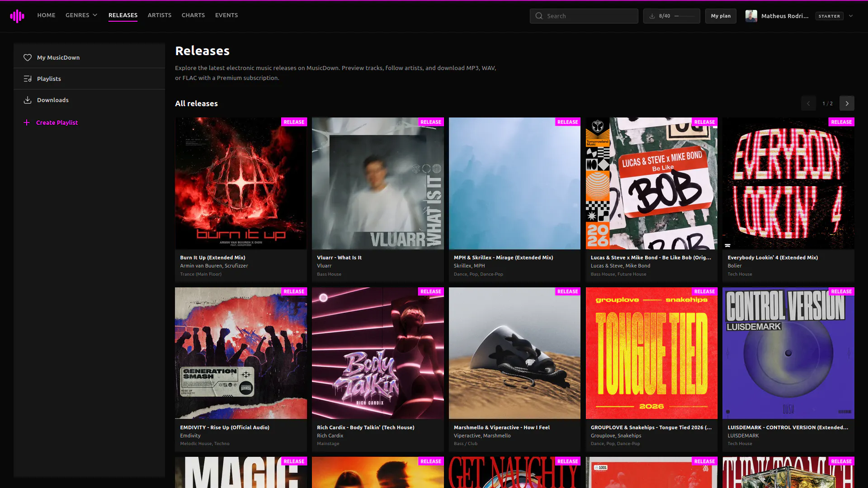Click artist LUISDEMARK
The width and height of the screenshot is (868, 488).
point(743,436)
